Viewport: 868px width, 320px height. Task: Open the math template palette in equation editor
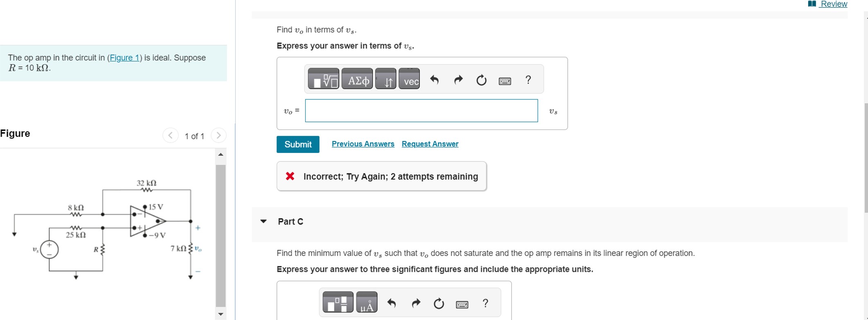point(324,79)
